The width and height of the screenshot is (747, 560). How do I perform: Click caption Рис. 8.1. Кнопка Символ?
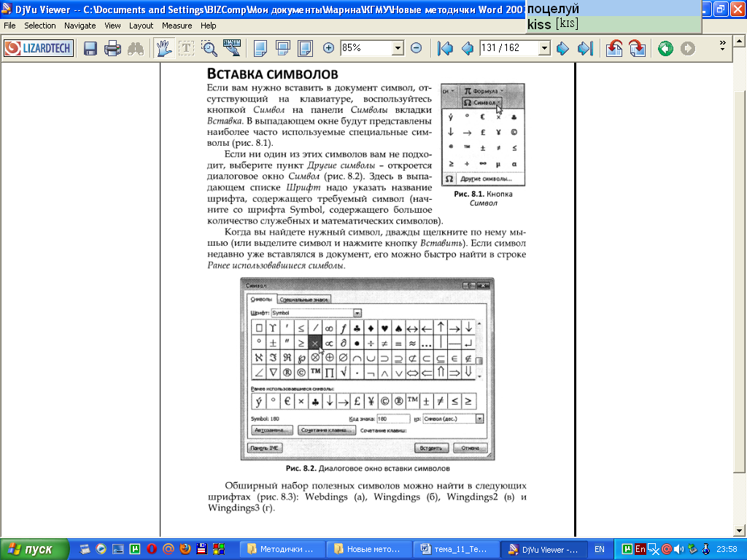click(x=483, y=198)
